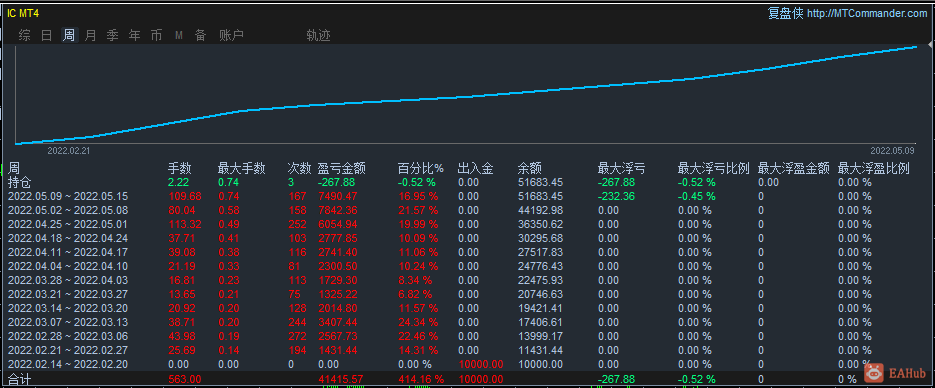Click the 余额 column header
The width and height of the screenshot is (935, 388).
click(530, 169)
